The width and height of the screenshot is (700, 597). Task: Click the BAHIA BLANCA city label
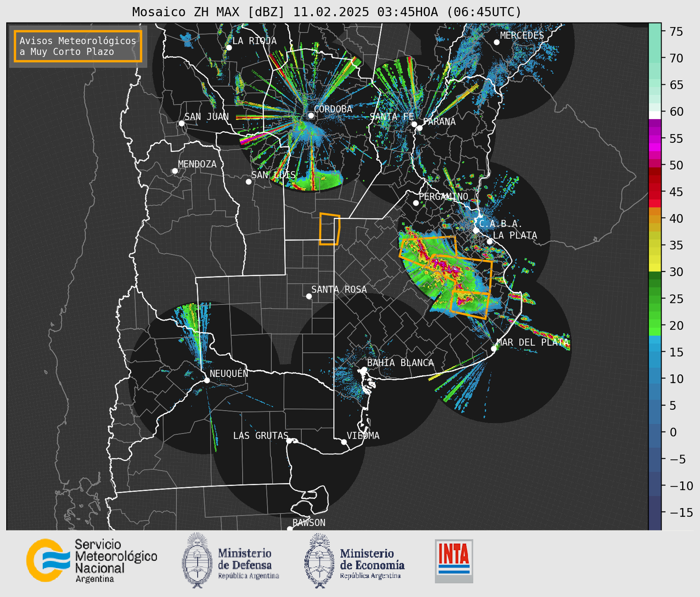click(x=400, y=363)
